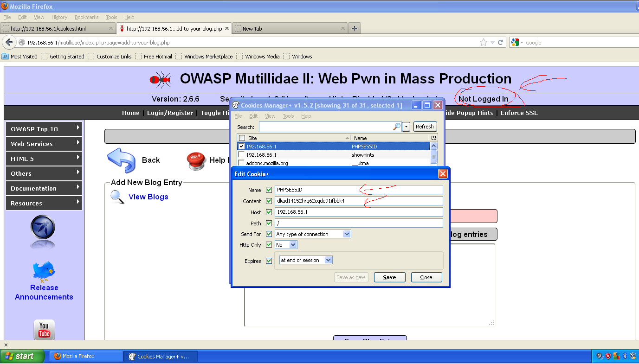Image resolution: width=639 pixels, height=364 pixels.
Task: Click the Close button in Edit Cookie
Action: click(426, 277)
